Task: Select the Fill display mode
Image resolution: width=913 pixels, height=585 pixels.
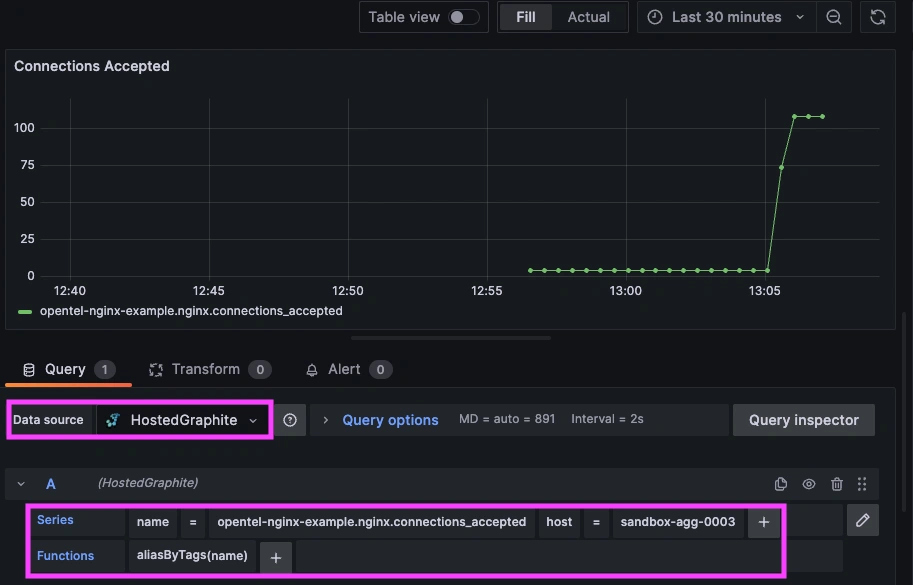Action: click(x=525, y=17)
